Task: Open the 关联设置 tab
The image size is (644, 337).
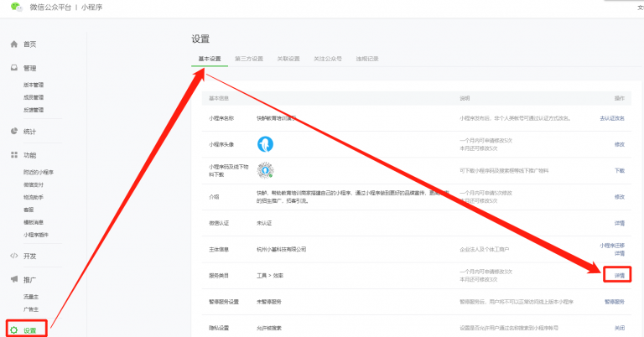Action: (288, 59)
